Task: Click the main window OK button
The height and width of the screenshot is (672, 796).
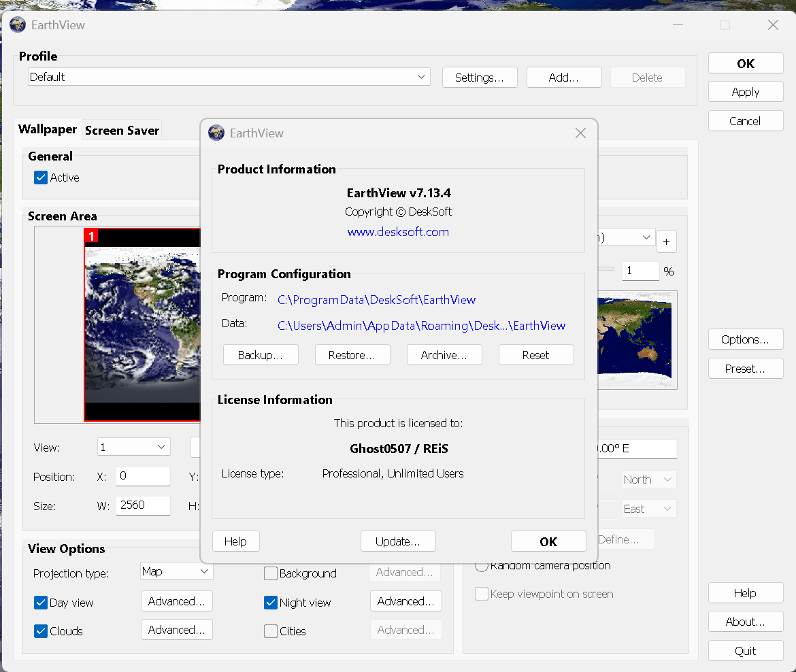Action: 746,63
